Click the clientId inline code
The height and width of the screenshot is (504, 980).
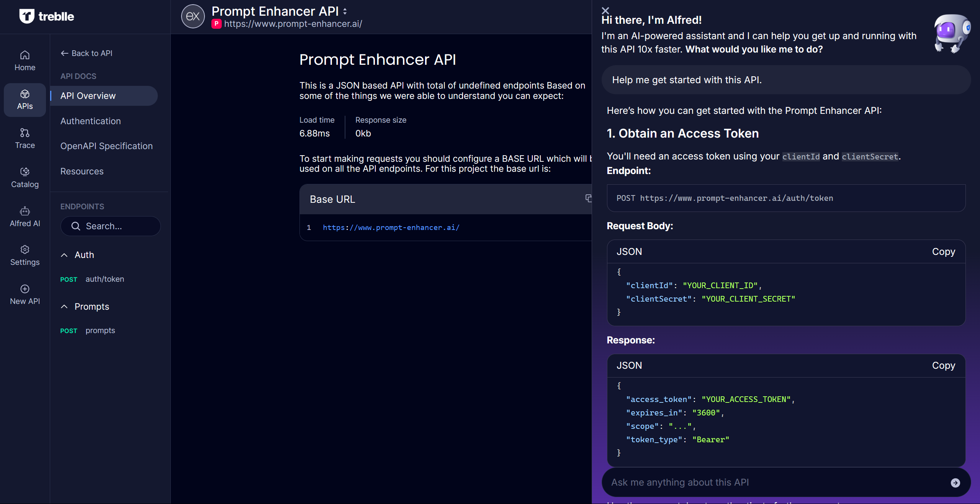coord(801,156)
